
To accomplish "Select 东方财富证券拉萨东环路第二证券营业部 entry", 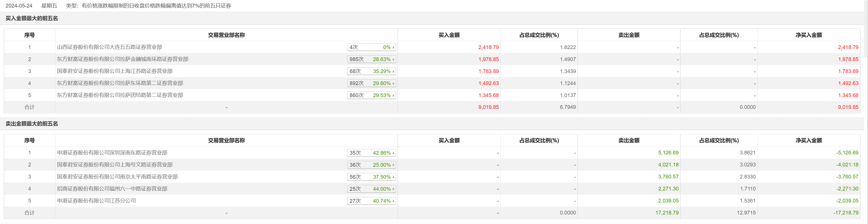I will coord(120,83).
